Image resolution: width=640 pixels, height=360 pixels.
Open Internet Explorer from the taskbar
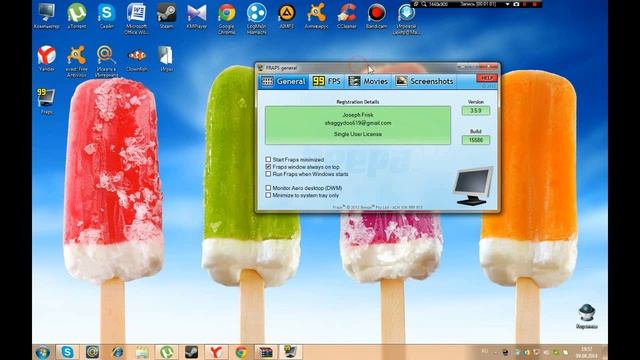pos(118,352)
